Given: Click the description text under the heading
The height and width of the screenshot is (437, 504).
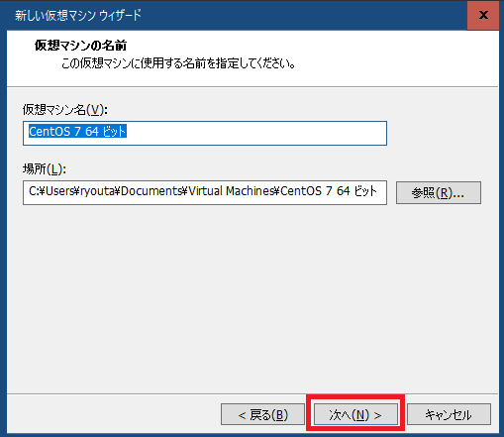Looking at the screenshot, I should coord(178,63).
